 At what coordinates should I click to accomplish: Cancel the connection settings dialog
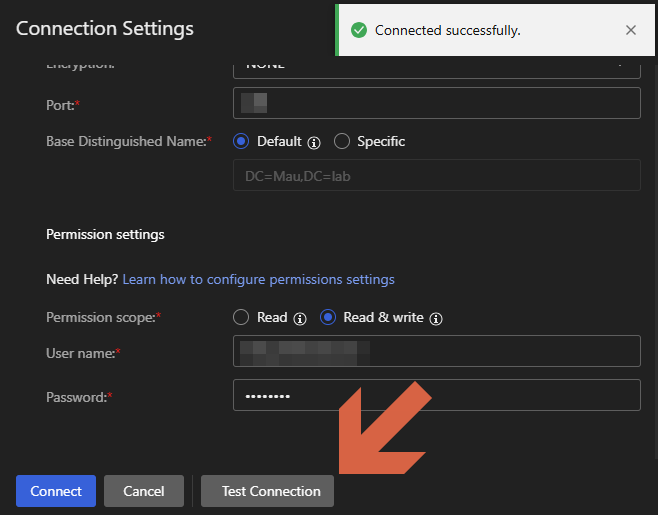pyautogui.click(x=143, y=491)
